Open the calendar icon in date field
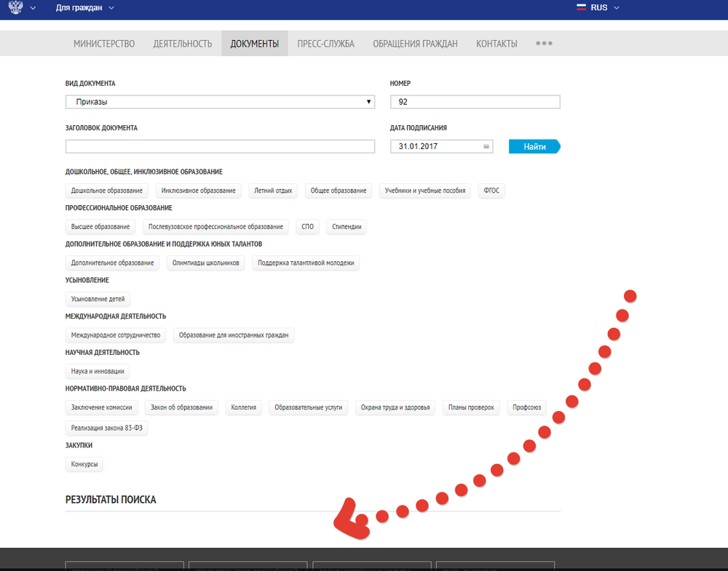 486,147
